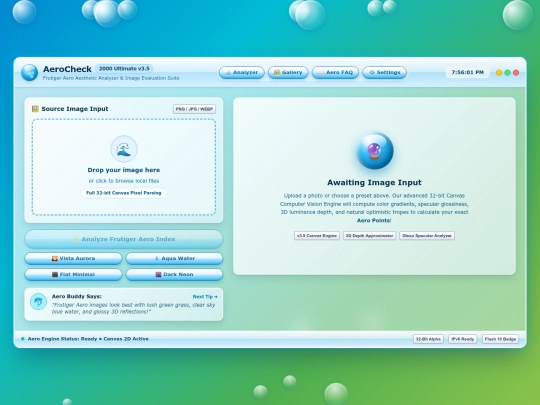The width and height of the screenshot is (540, 405).
Task: Click the crystal ball orb icon
Action: [375, 151]
